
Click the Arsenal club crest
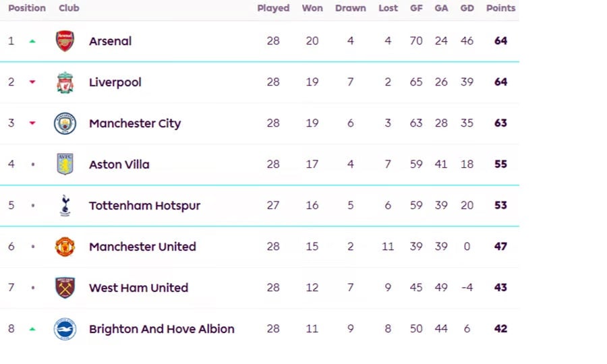pyautogui.click(x=65, y=41)
